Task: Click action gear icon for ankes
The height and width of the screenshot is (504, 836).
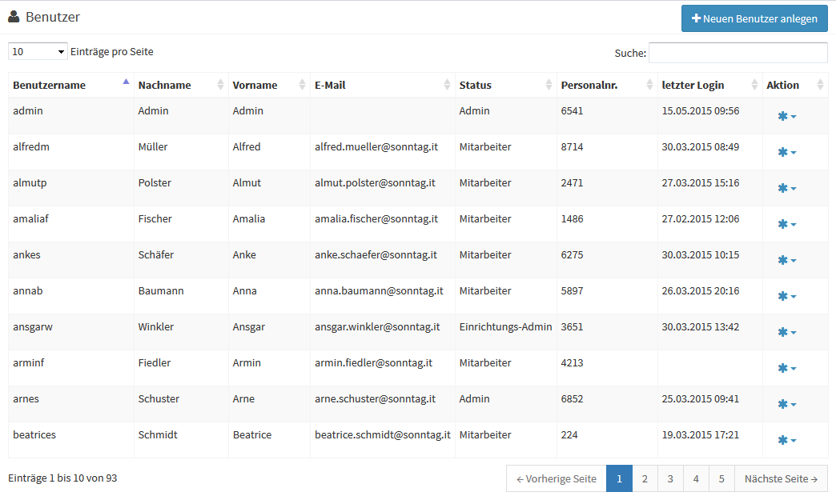Action: click(x=786, y=261)
